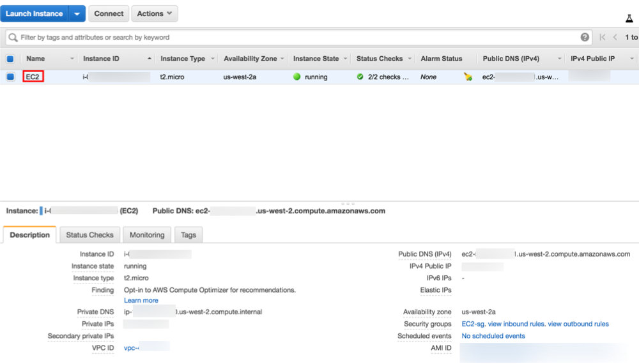Viewport: 639px width, 364px height.
Task: Open the Actions dropdown menu
Action: point(154,13)
